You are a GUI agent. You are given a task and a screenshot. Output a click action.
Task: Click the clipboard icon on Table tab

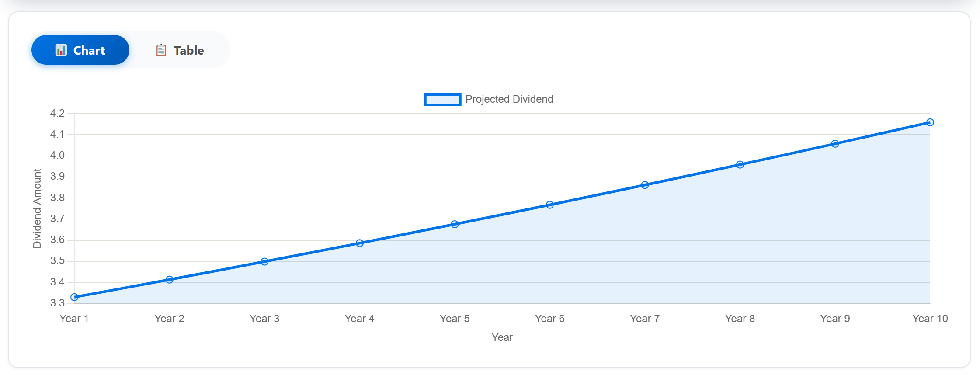click(161, 50)
